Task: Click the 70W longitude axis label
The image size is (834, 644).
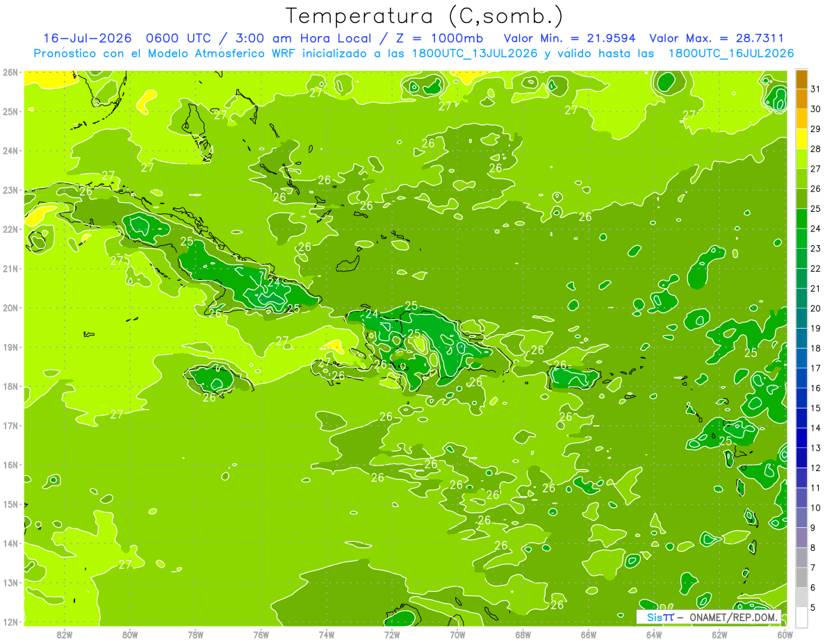Action: pyautogui.click(x=457, y=634)
